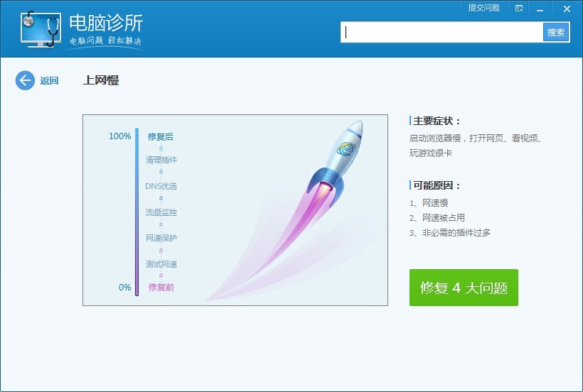Click the 修复后 label
The image size is (583, 392).
[x=161, y=136]
